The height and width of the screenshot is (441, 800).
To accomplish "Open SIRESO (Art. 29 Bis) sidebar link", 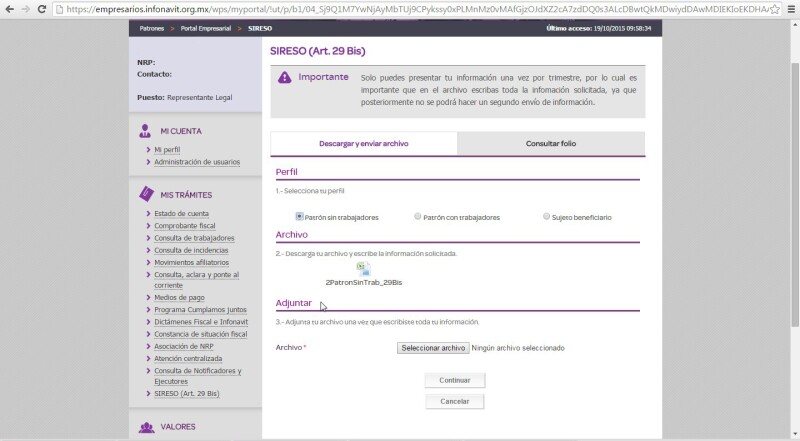I will pyautogui.click(x=187, y=394).
